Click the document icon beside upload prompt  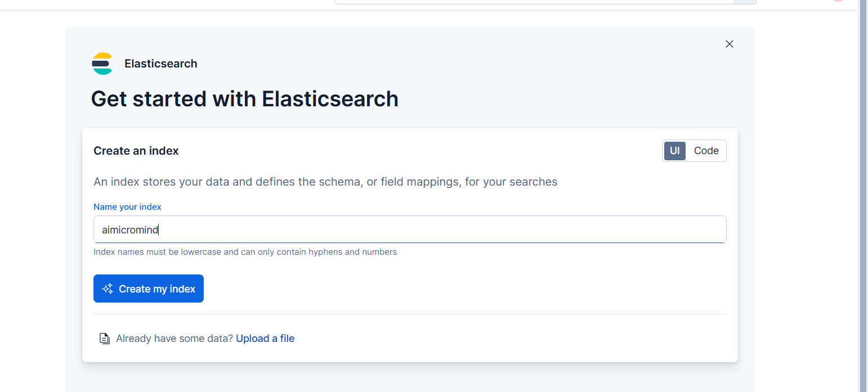104,338
